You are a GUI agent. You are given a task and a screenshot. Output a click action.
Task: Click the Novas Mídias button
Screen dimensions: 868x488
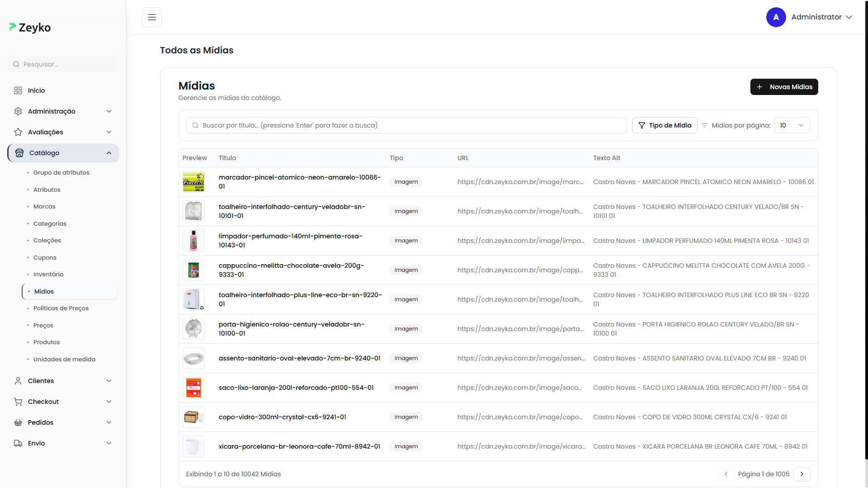pyautogui.click(x=784, y=87)
